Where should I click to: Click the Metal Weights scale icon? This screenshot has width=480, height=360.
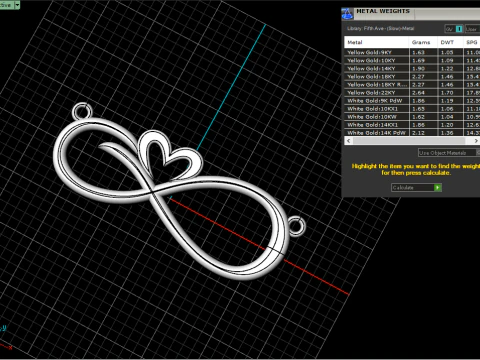[x=347, y=14]
